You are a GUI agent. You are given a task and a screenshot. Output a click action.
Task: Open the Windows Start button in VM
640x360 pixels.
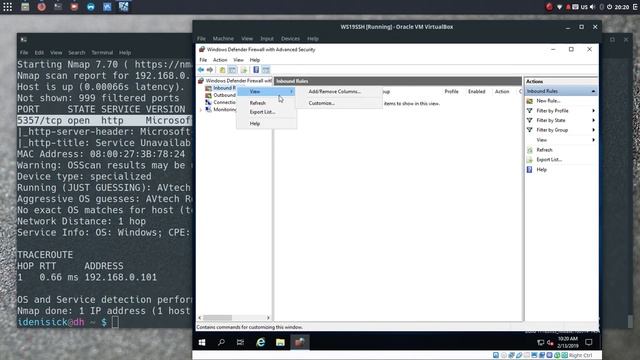coord(202,342)
